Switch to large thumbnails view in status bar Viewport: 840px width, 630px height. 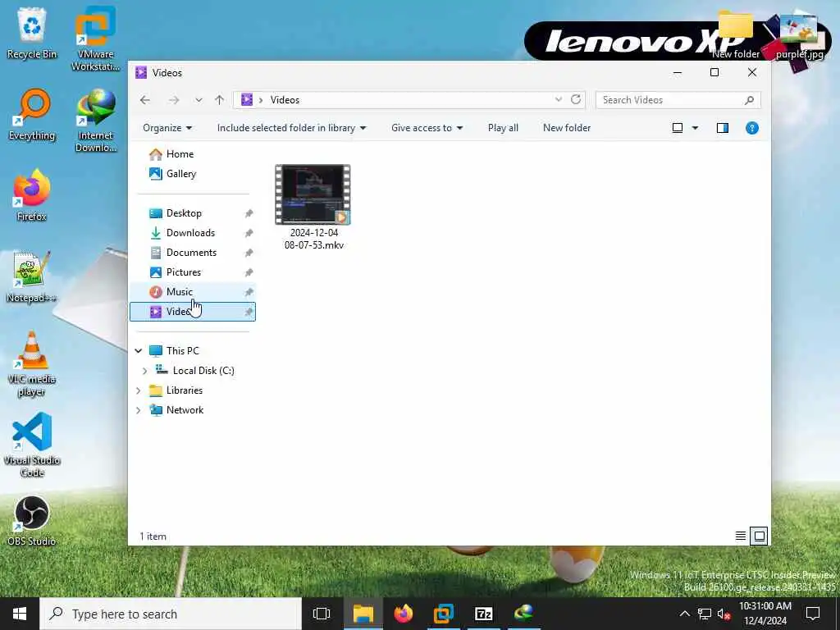[759, 536]
